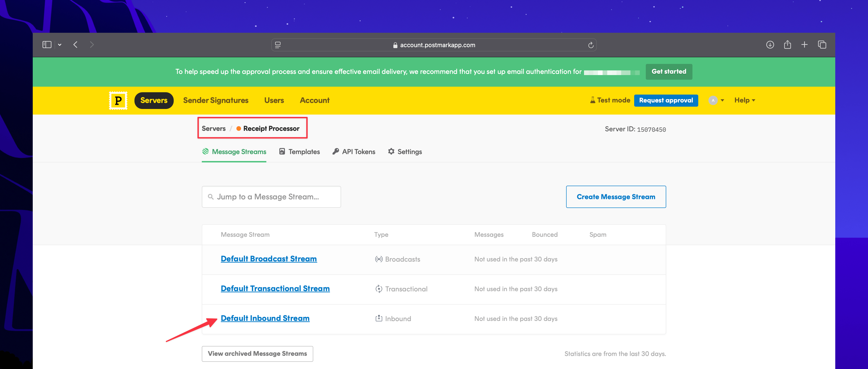868x369 pixels.
Task: Go back with the browser arrow
Action: pyautogui.click(x=75, y=45)
